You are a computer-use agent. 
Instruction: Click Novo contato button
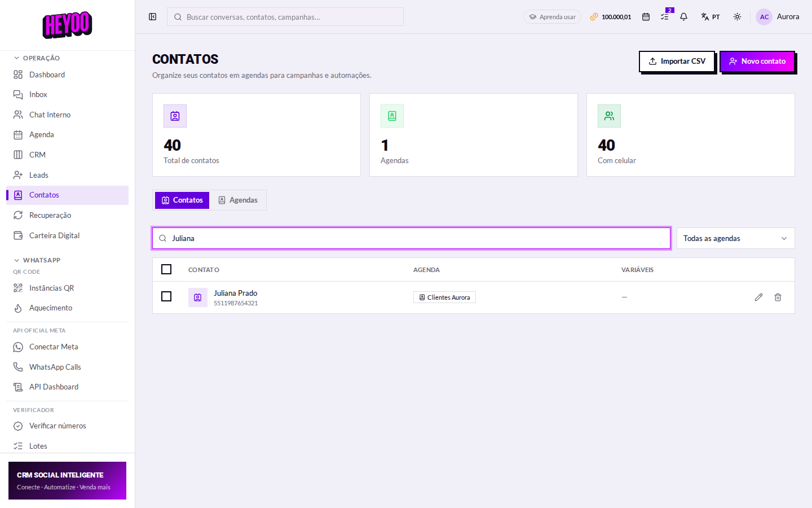point(757,62)
